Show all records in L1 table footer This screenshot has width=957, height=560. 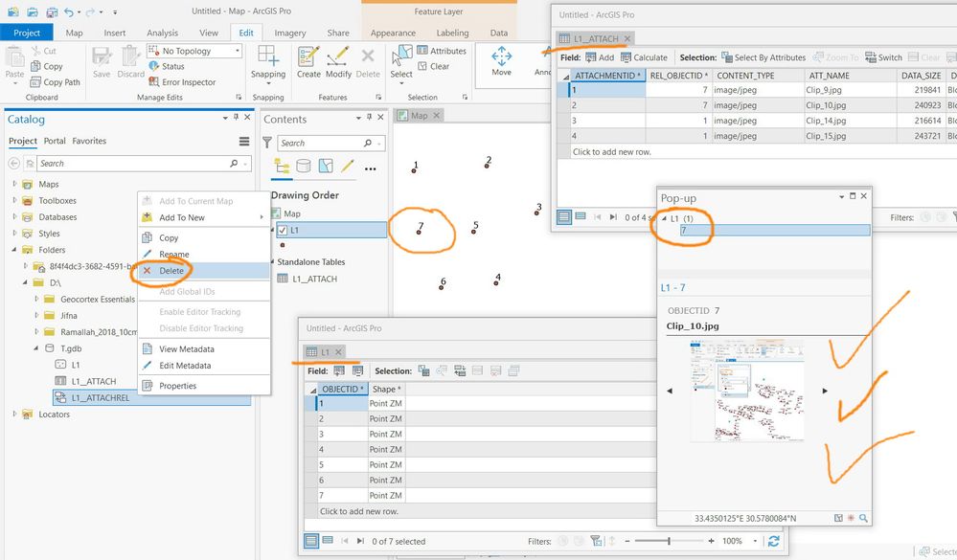coord(311,541)
